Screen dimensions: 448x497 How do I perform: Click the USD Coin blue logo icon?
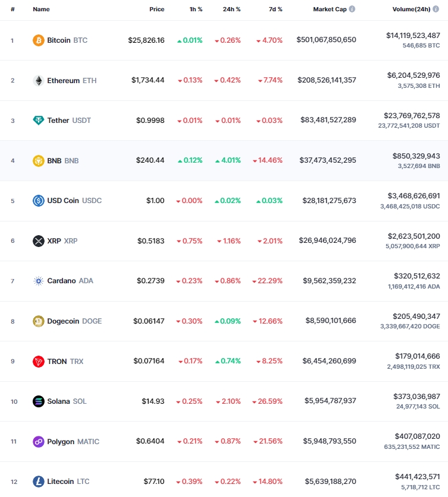pos(39,201)
